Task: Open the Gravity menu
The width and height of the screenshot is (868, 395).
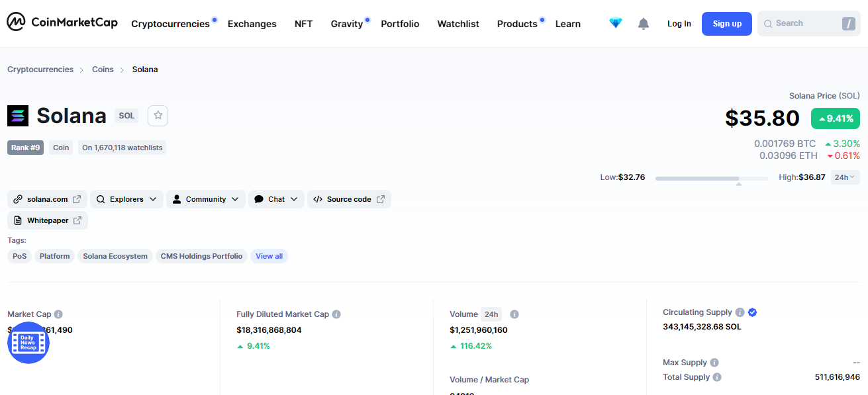Action: click(x=347, y=24)
